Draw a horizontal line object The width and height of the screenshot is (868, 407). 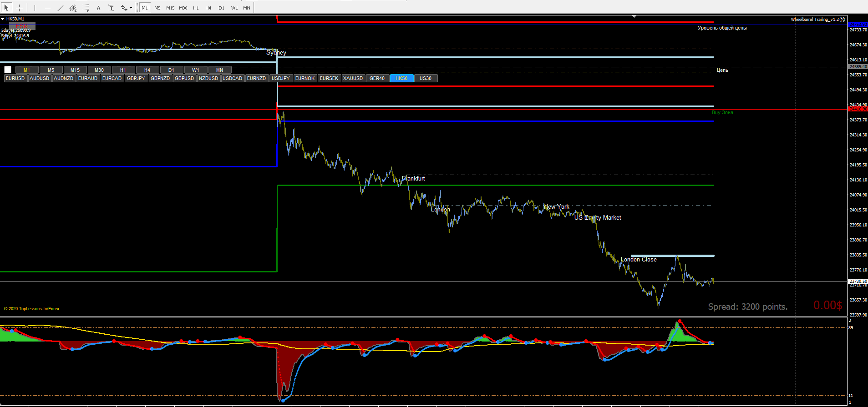click(47, 8)
